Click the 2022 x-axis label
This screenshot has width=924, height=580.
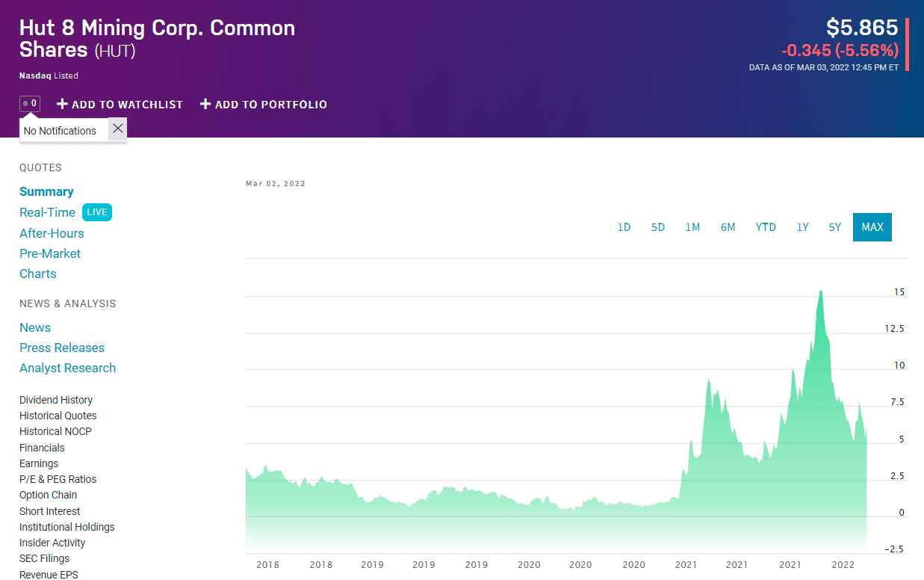pyautogui.click(x=843, y=565)
